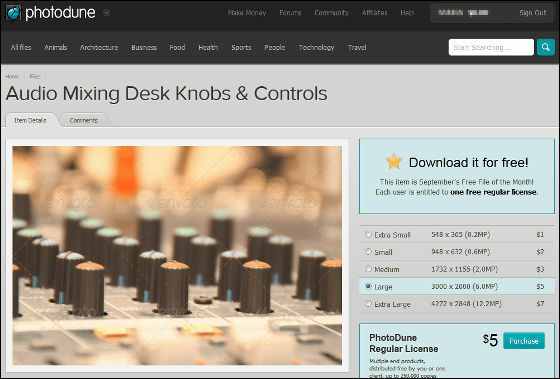Screen dimensions: 560x379
Task: Go to the Business category
Action: tap(144, 48)
